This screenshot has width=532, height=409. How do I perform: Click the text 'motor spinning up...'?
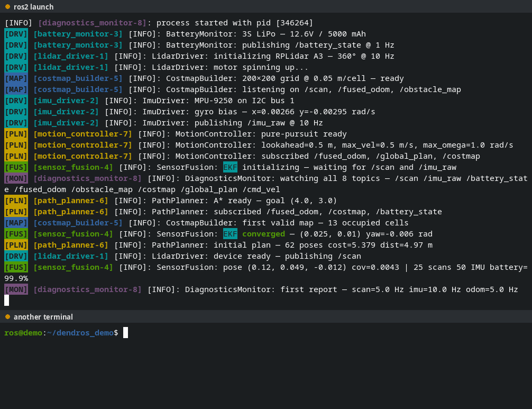pos(261,67)
